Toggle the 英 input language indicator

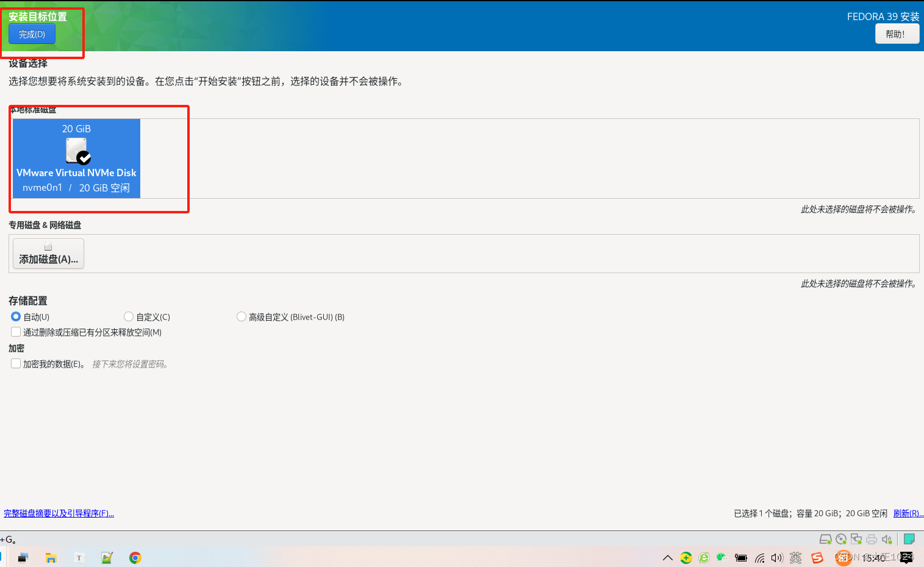[795, 557]
